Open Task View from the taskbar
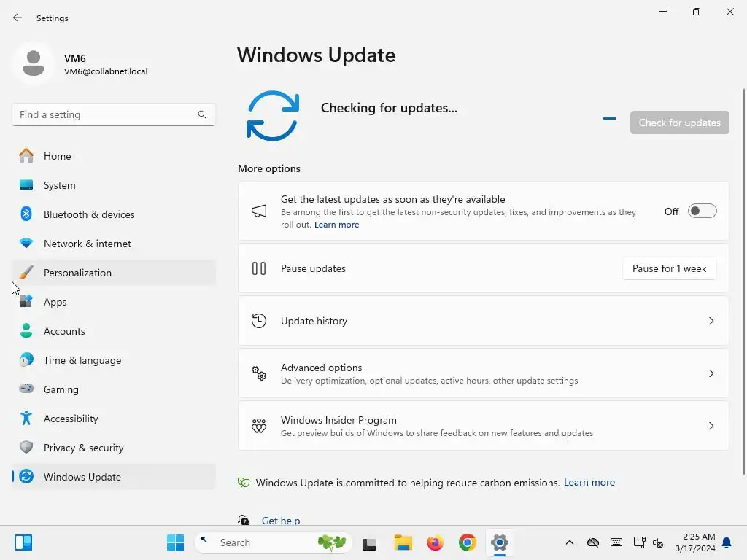Image resolution: width=747 pixels, height=560 pixels. point(368,543)
